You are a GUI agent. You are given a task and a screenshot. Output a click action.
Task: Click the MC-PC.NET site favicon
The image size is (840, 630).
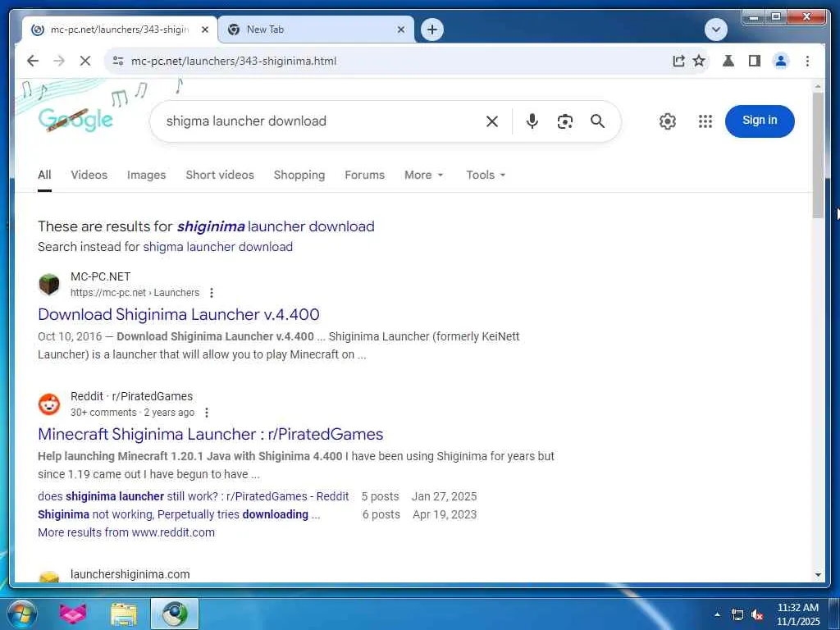(49, 284)
